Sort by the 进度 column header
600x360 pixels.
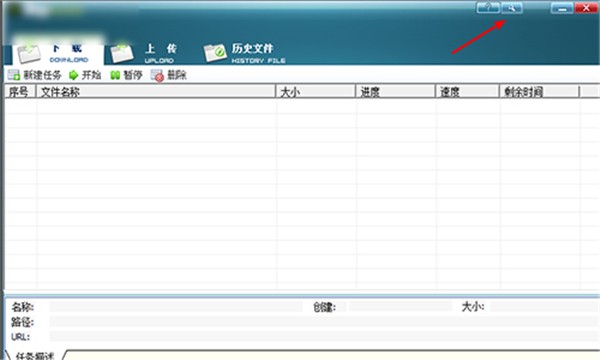coord(396,92)
